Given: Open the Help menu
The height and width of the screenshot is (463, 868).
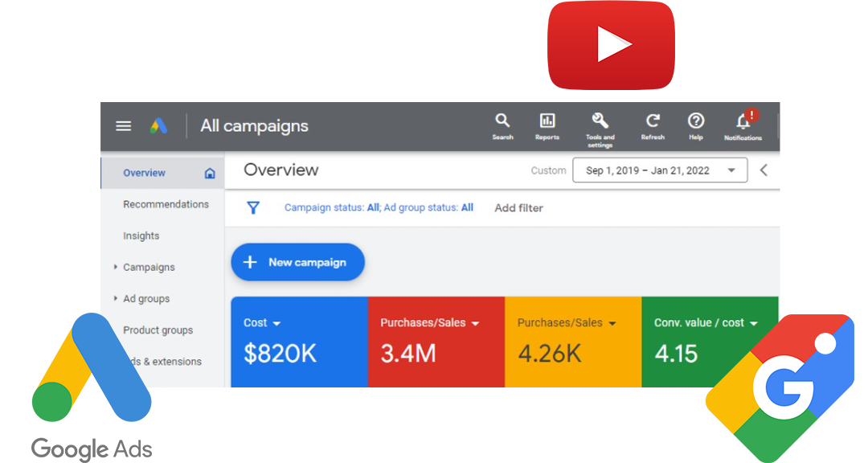Looking at the screenshot, I should click(x=696, y=127).
